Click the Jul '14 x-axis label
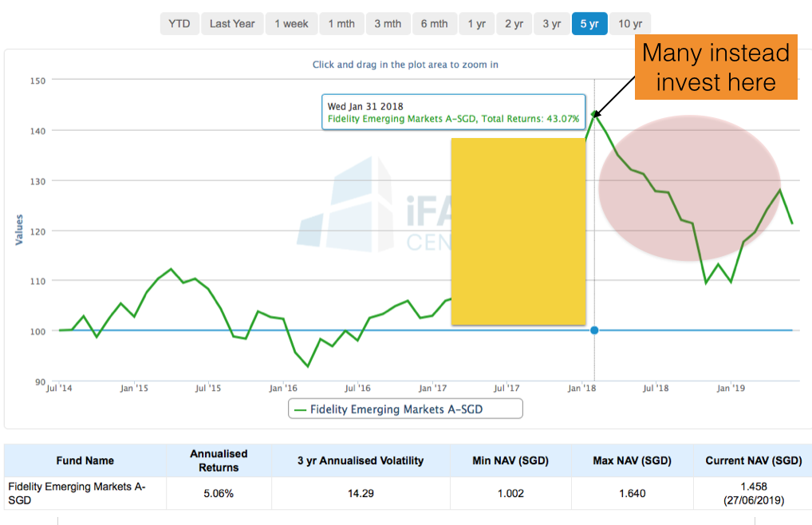812x525 pixels. (x=59, y=389)
